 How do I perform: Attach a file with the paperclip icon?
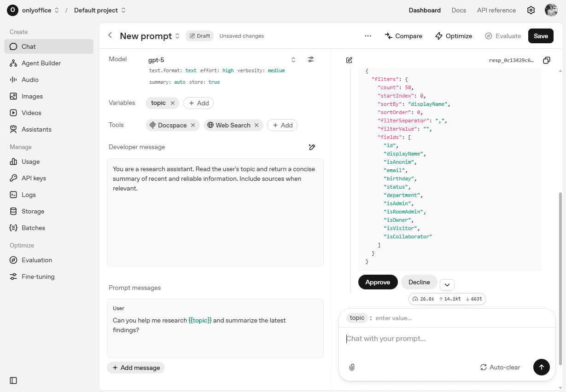click(x=352, y=367)
